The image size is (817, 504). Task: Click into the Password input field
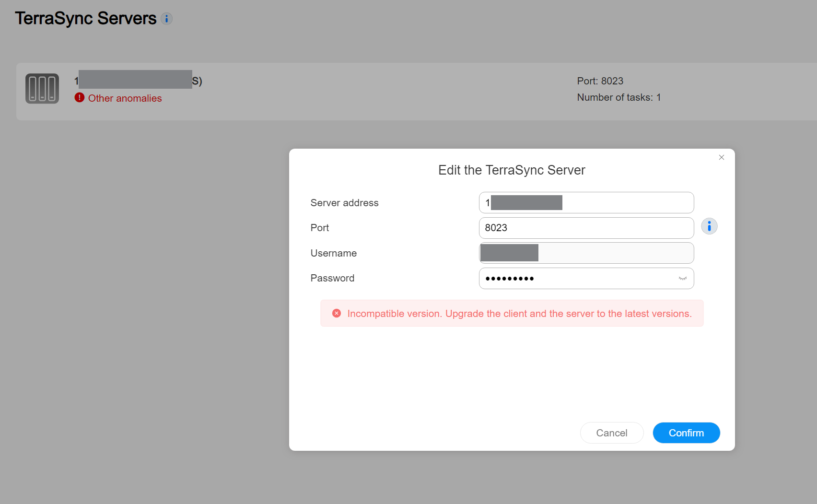(x=586, y=278)
